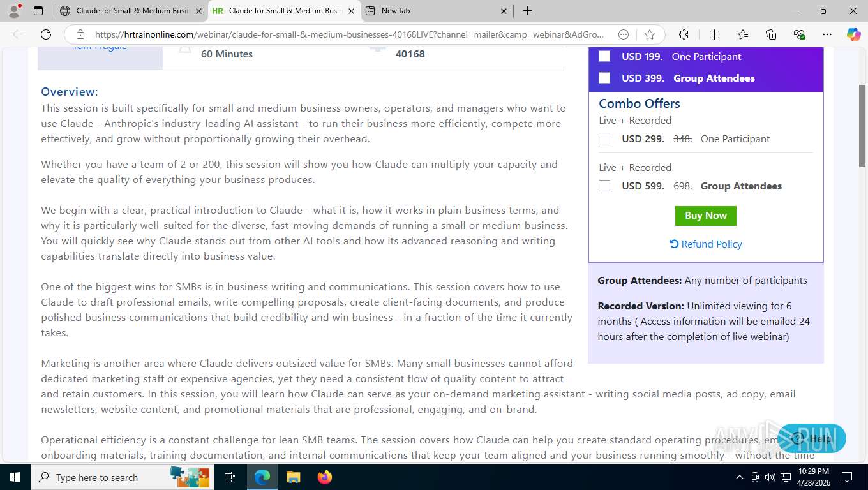View site information lock icon
The width and height of the screenshot is (868, 490).
[80, 34]
